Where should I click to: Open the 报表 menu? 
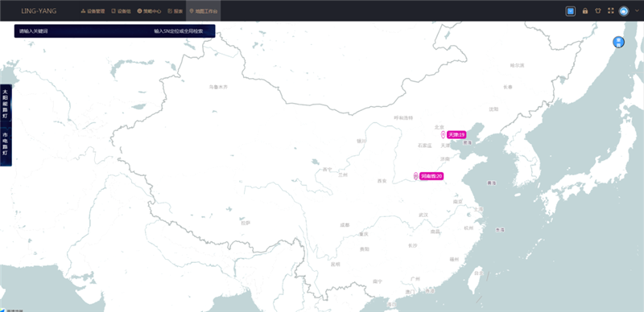click(x=175, y=11)
